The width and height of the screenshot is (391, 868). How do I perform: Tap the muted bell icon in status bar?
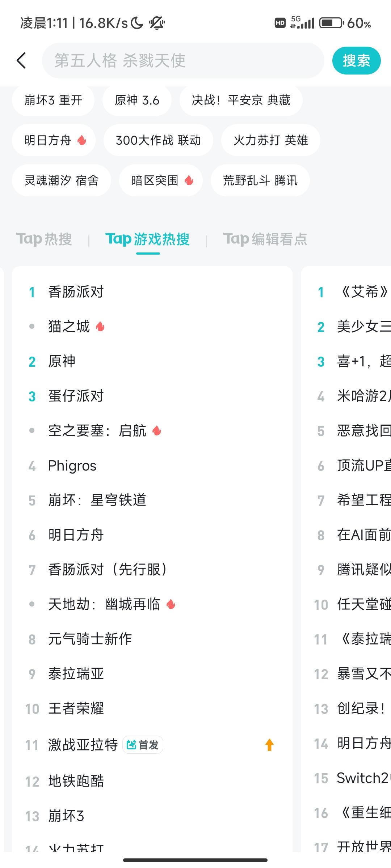coord(156,23)
